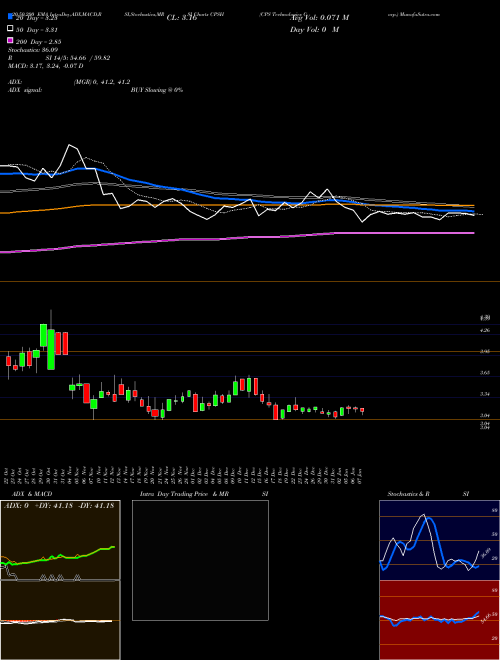Select the 'SI 14/3: 34.66 / 39.82' reading
Image resolution: width=500 pixels, height=660 pixels.
[x=78, y=58]
